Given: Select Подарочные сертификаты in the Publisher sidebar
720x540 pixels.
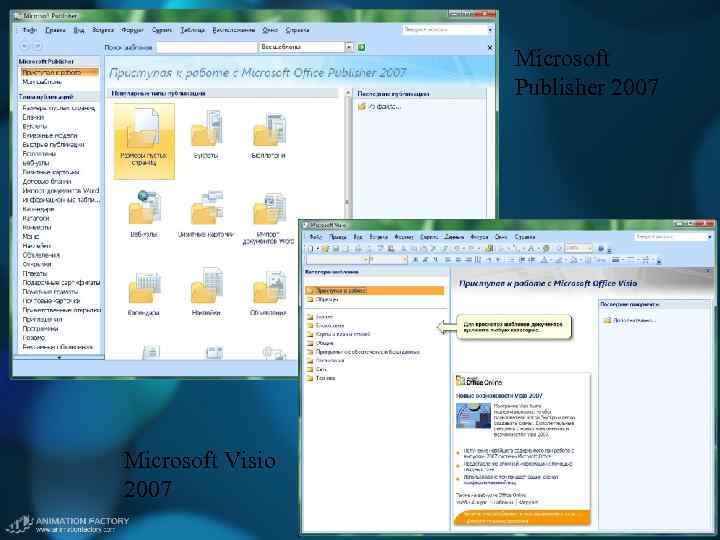Looking at the screenshot, I should pyautogui.click(x=61, y=282).
